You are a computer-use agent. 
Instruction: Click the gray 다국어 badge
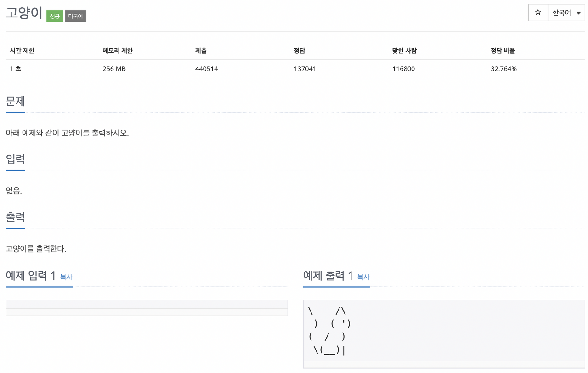(75, 16)
